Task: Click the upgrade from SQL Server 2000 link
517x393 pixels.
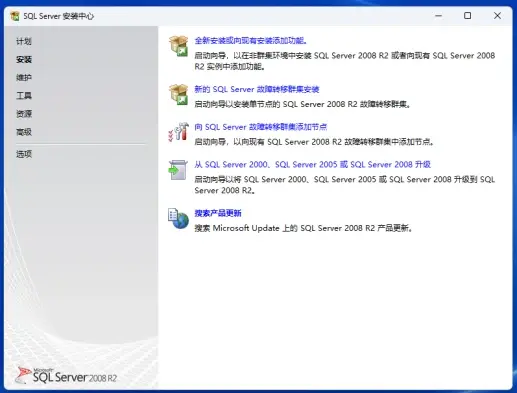Action: 313,164
